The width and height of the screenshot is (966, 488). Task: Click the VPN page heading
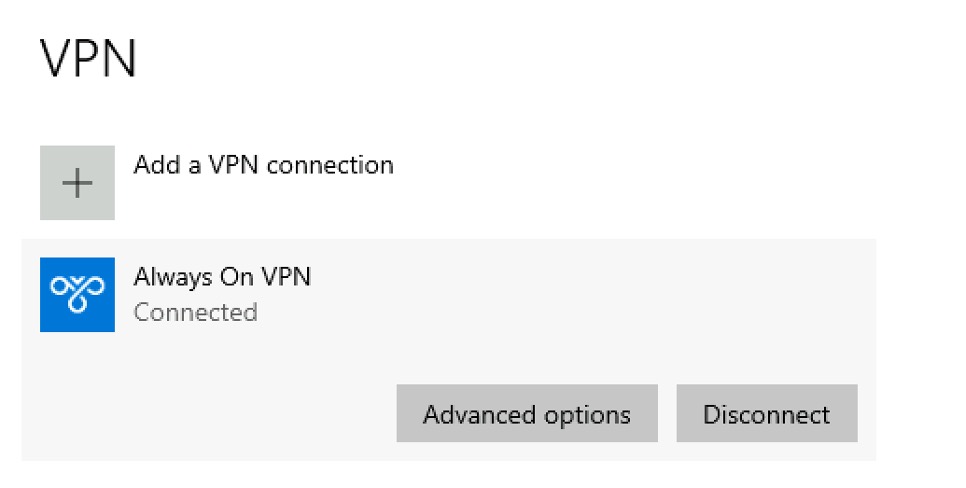[x=88, y=59]
